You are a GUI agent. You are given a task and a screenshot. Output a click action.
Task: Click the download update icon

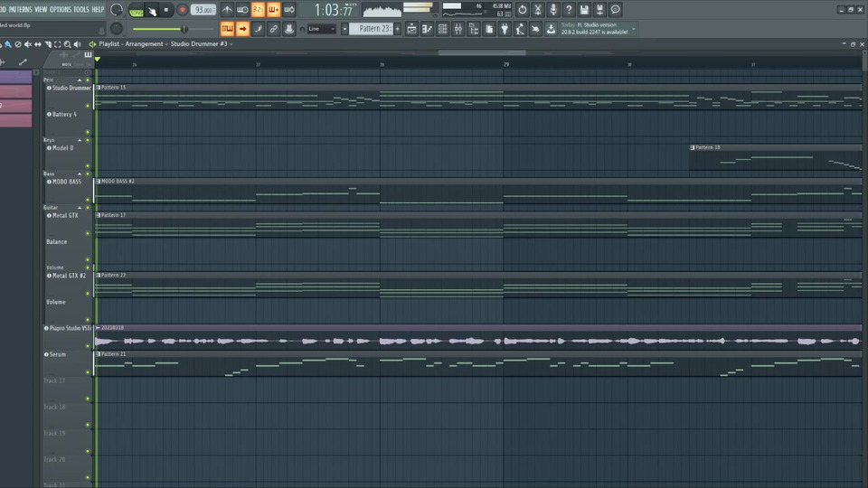[x=551, y=29]
